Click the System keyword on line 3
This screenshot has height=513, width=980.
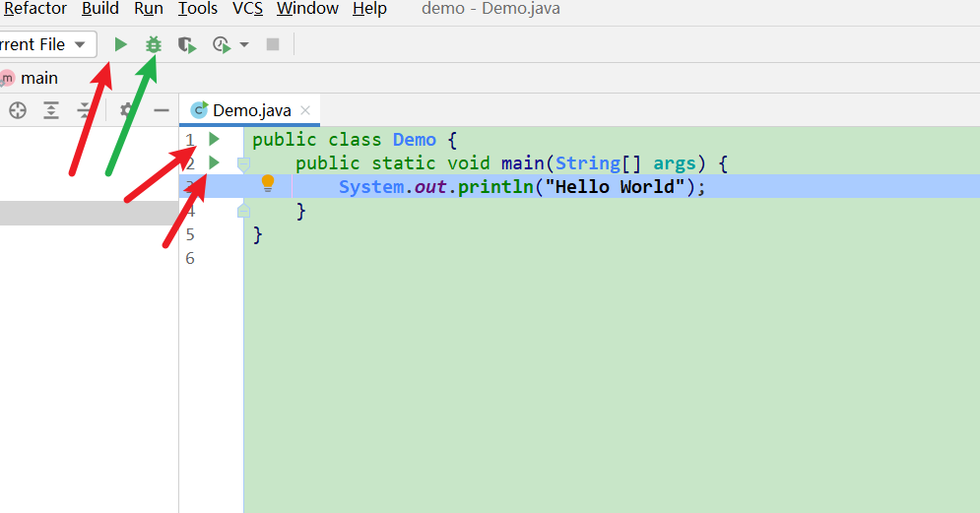pos(371,187)
